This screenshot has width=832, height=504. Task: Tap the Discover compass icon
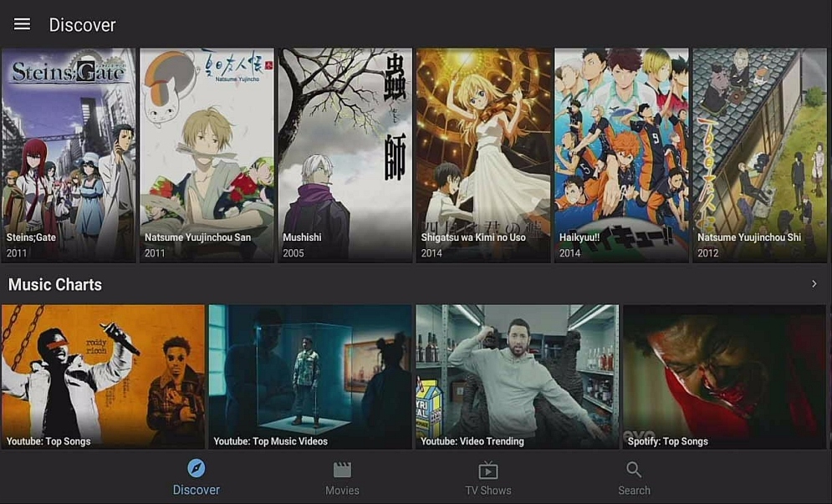point(197,468)
